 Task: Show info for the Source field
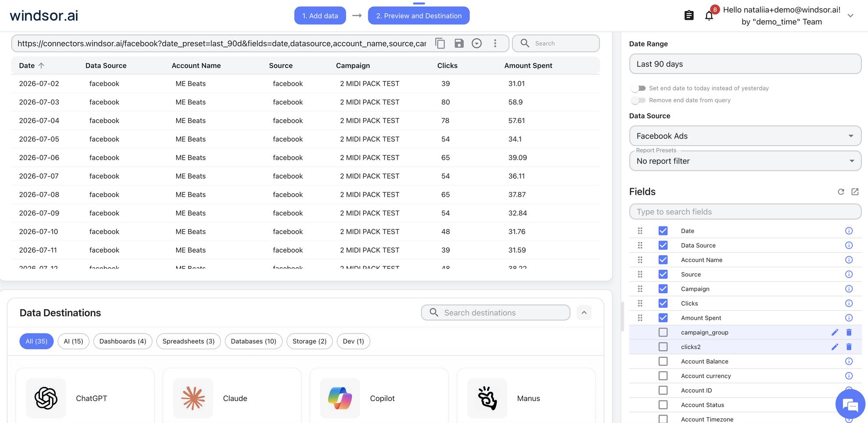849,274
